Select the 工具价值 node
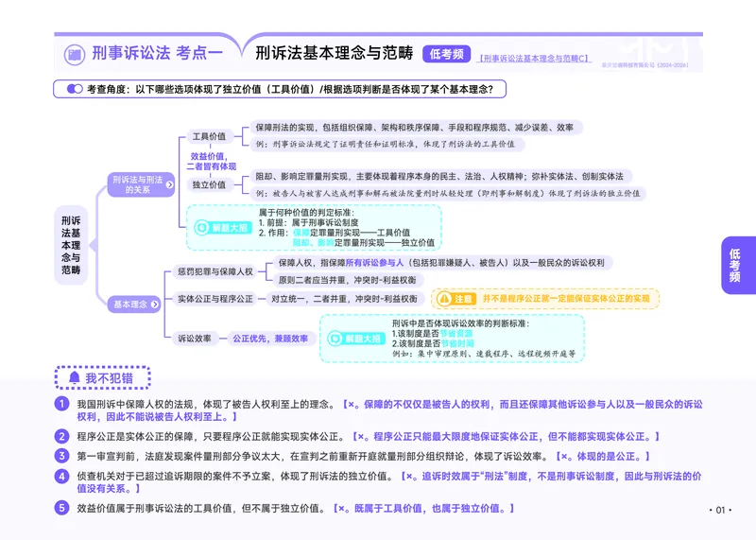 (209, 136)
